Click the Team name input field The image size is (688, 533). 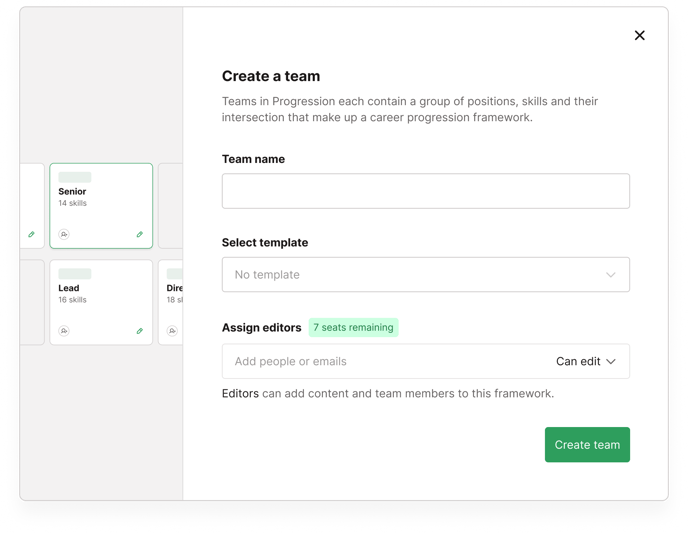425,191
